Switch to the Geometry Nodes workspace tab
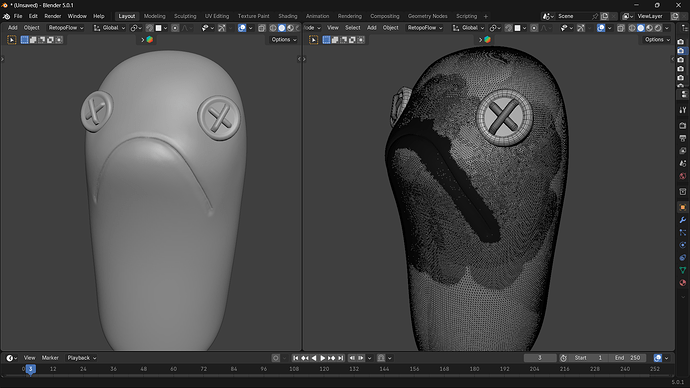This screenshot has height=388, width=690. 427,16
